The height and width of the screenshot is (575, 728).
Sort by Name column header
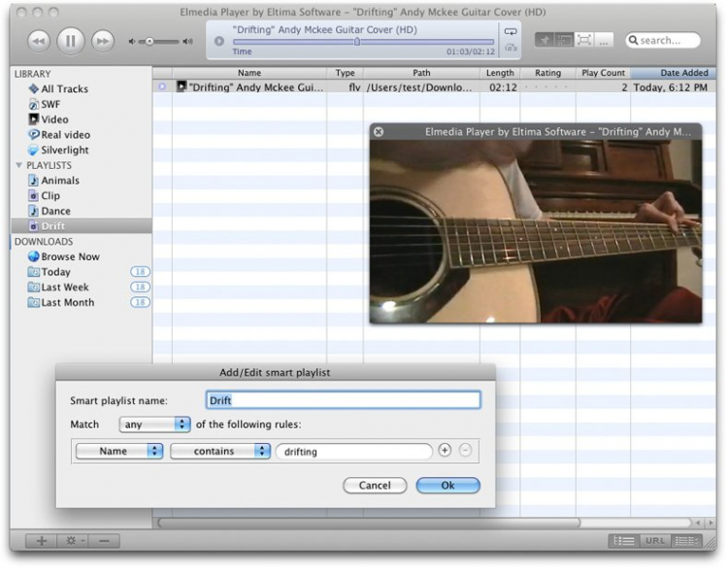coord(249,73)
